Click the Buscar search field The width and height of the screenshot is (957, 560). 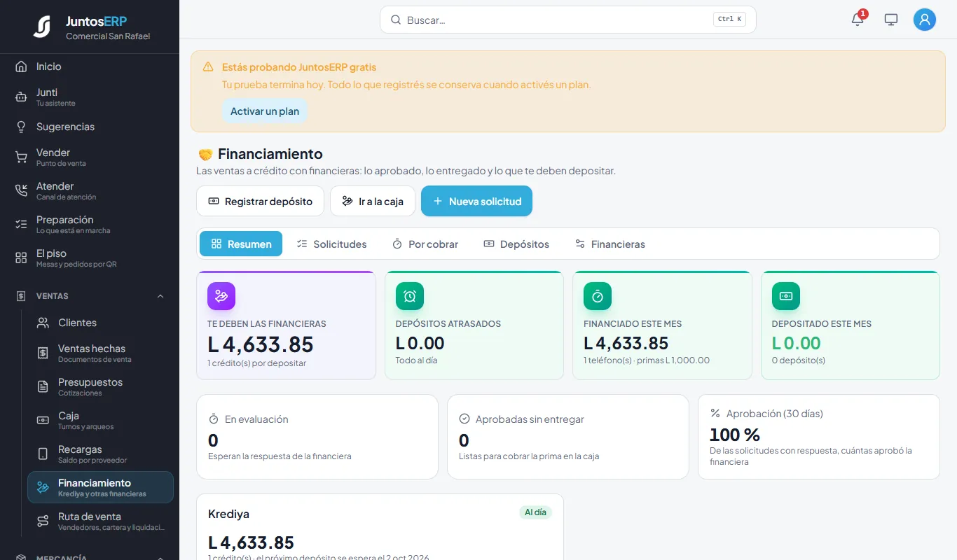coord(567,20)
